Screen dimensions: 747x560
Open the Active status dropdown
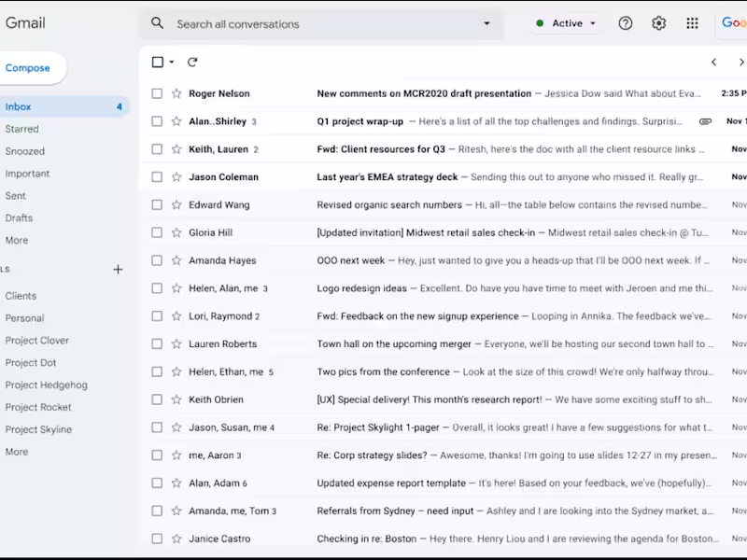coord(566,23)
